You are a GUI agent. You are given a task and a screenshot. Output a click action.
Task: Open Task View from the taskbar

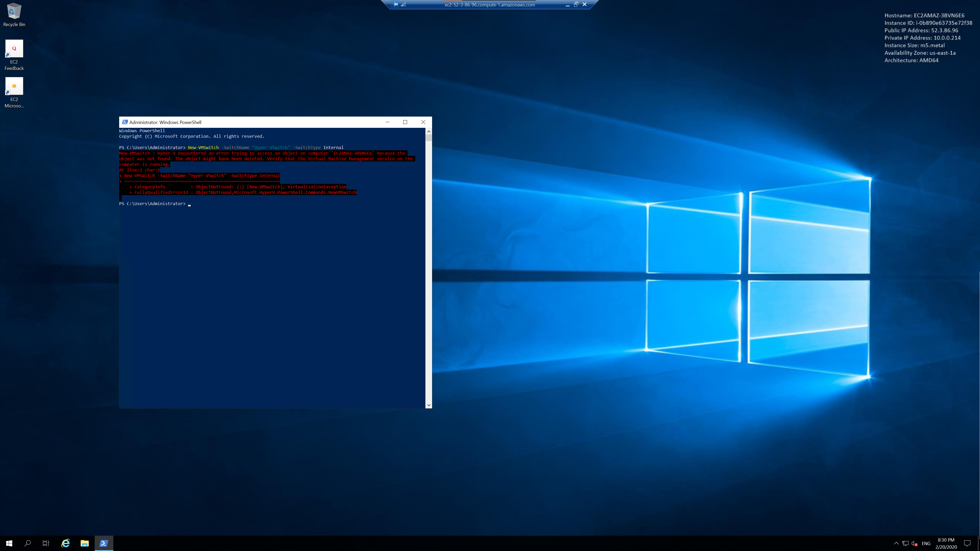46,543
